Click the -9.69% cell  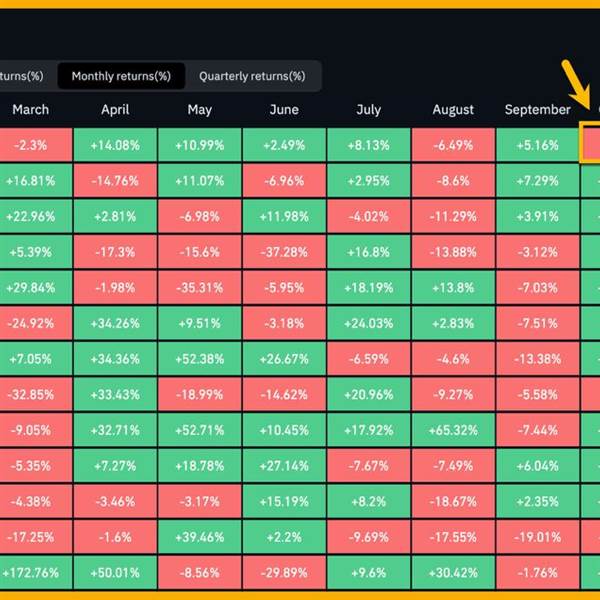369,536
